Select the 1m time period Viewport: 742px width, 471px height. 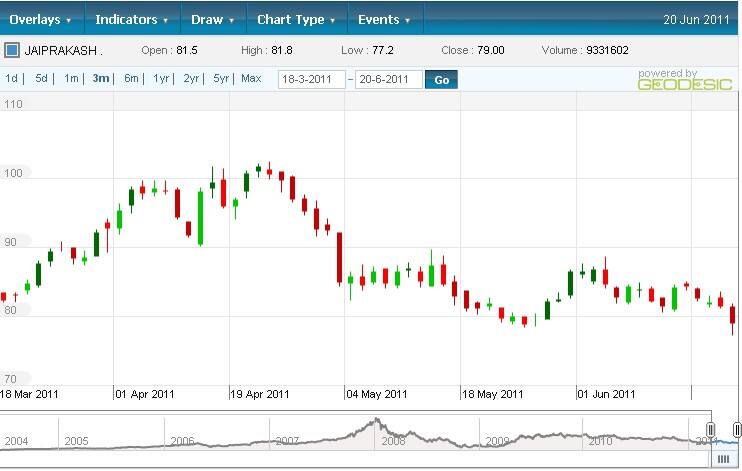(71, 78)
